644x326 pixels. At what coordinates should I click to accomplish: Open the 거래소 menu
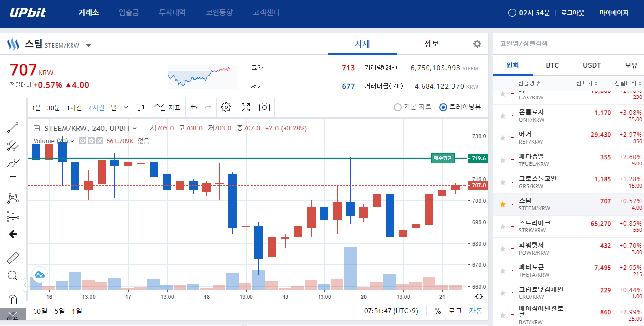pyautogui.click(x=89, y=13)
